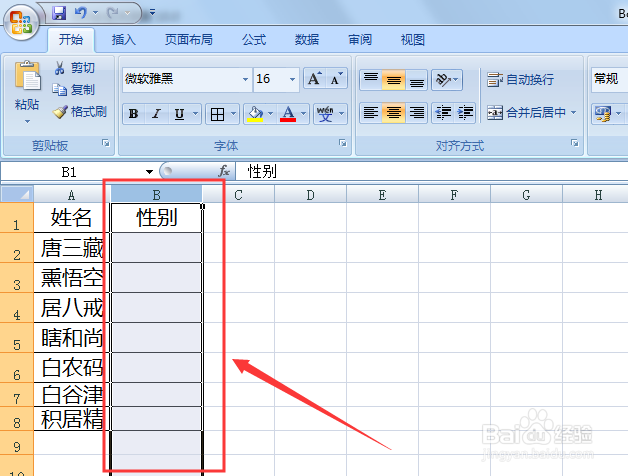Click the wén phonetic guide icon
Screen dimensions: 628x476
325,114
